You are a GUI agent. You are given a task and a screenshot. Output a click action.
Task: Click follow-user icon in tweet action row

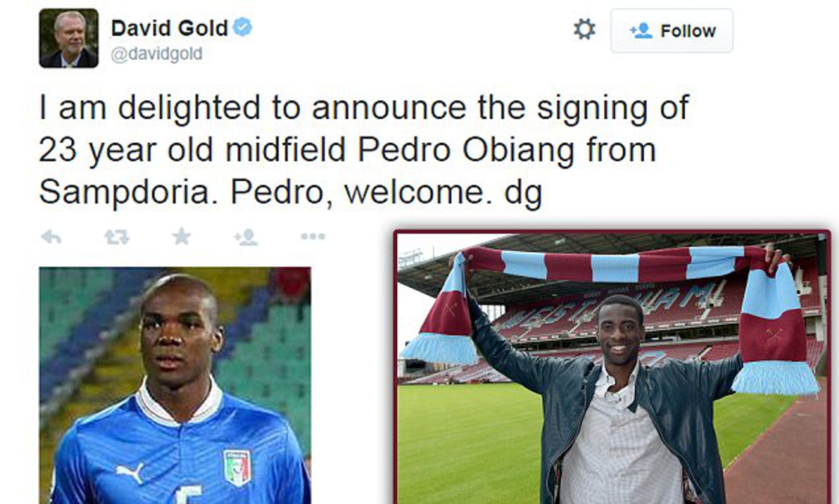pyautogui.click(x=246, y=237)
